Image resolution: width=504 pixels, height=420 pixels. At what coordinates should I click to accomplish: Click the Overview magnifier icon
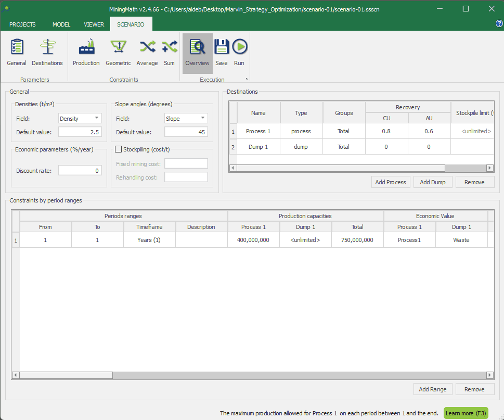tap(197, 52)
